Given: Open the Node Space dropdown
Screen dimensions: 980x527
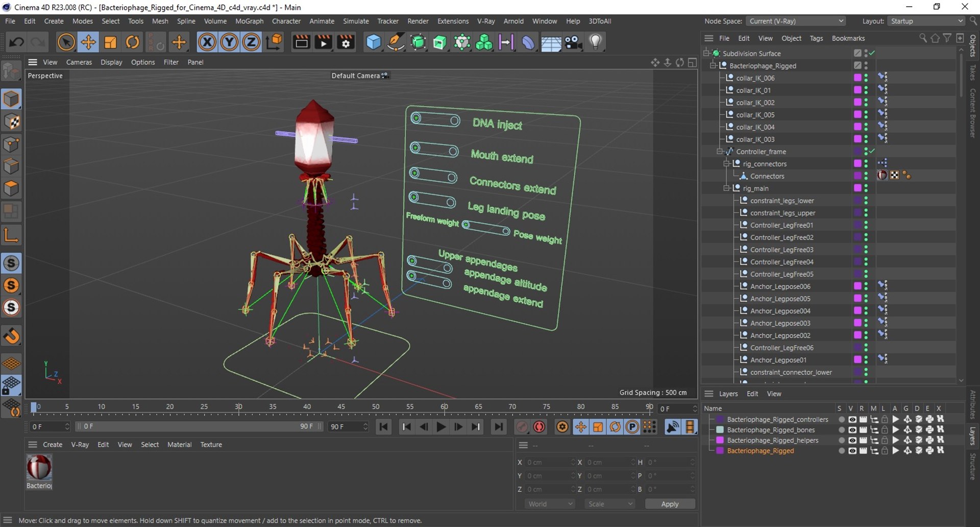Looking at the screenshot, I should (x=795, y=21).
